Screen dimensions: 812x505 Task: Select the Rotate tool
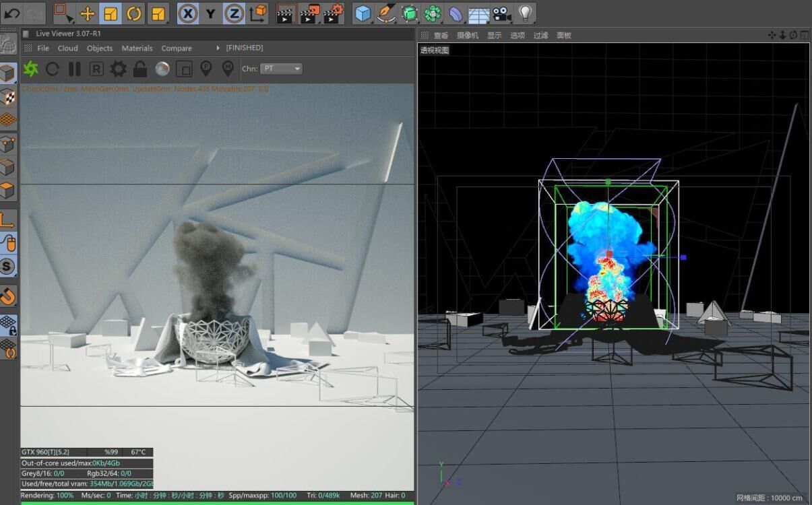coord(134,13)
